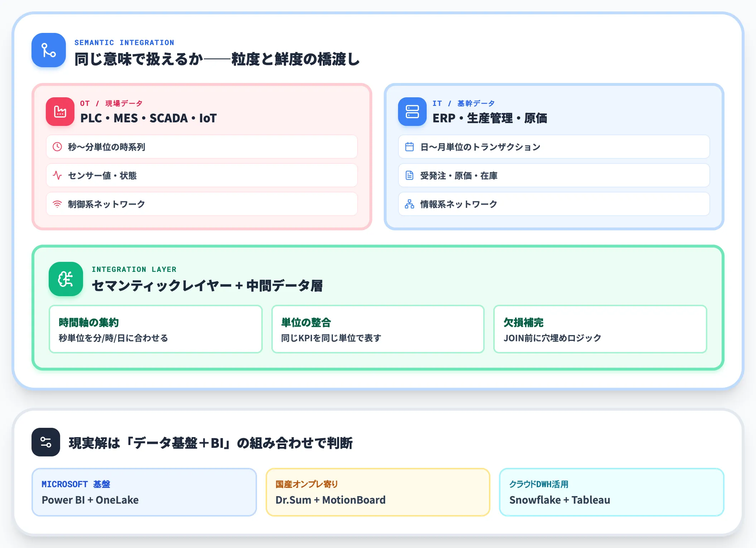Select the 日〜月単位のトランザクション row
The image size is (756, 548).
pyautogui.click(x=554, y=147)
